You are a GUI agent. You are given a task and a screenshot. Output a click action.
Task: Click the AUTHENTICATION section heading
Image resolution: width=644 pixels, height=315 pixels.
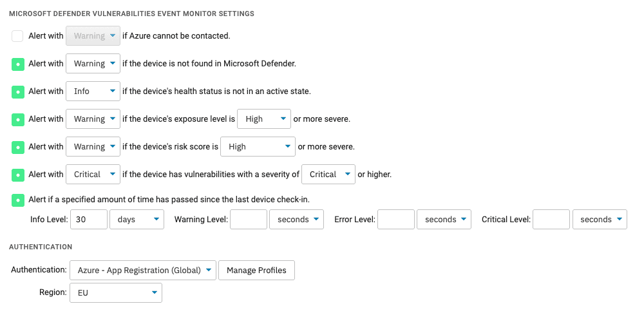pyautogui.click(x=41, y=247)
